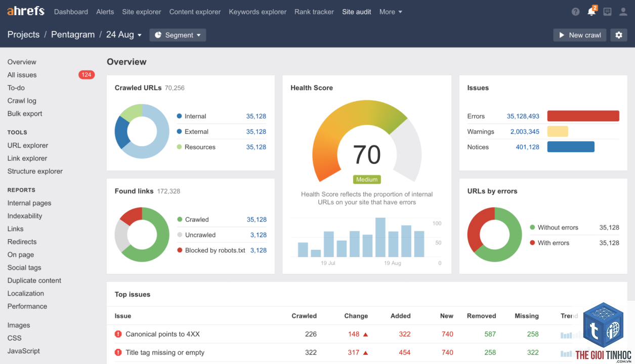Click the 124 issues badge
Viewport: 635px width, 364px height.
[x=87, y=75]
